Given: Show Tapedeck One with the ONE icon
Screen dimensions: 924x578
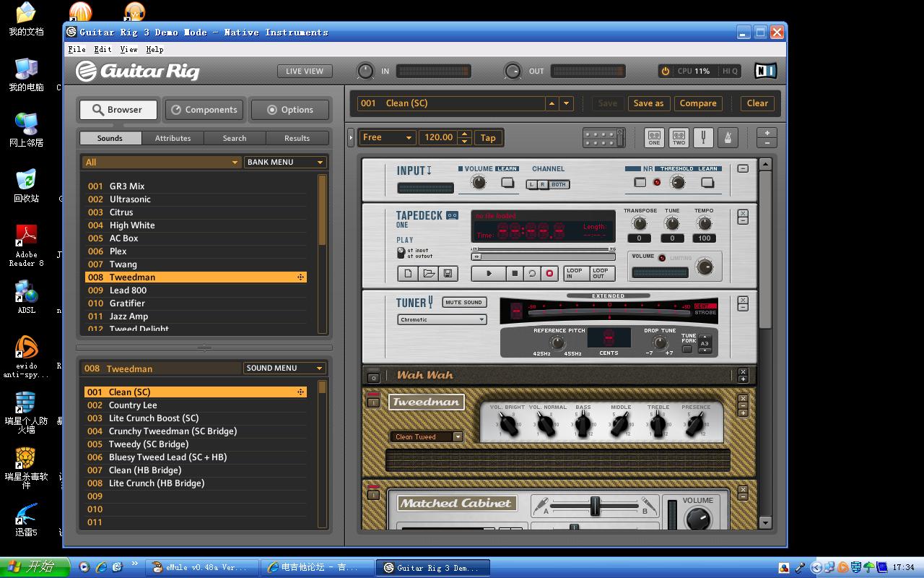Looking at the screenshot, I should (x=654, y=137).
